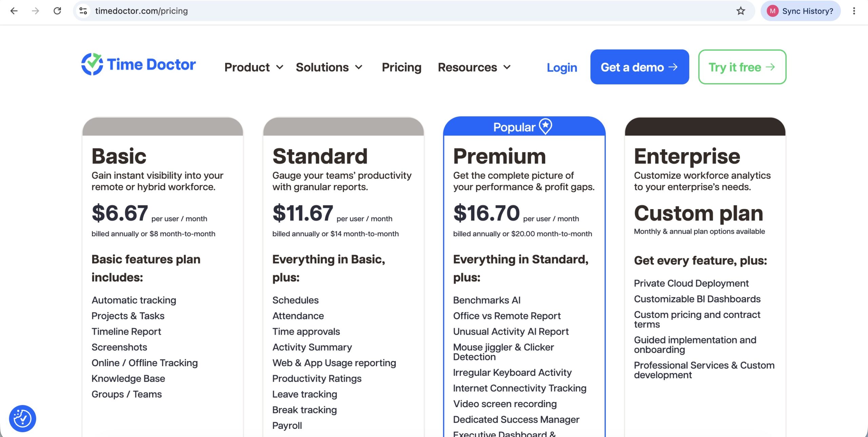Click the Timeline Report feature
This screenshot has height=437, width=868.
(x=126, y=331)
